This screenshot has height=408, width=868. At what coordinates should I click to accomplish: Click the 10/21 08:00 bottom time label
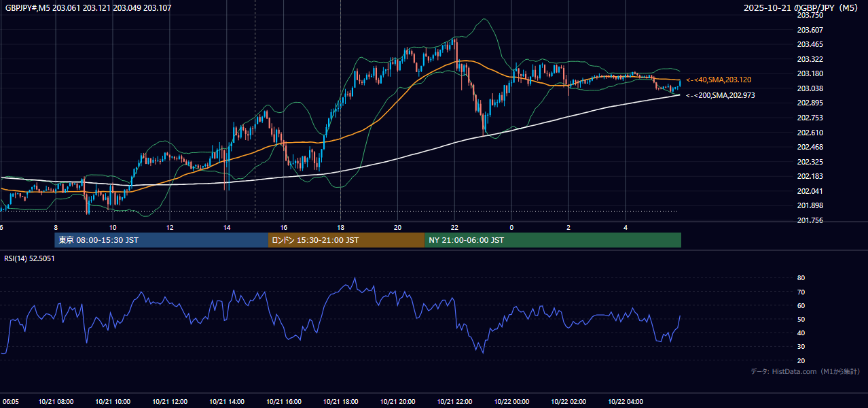[56, 402]
